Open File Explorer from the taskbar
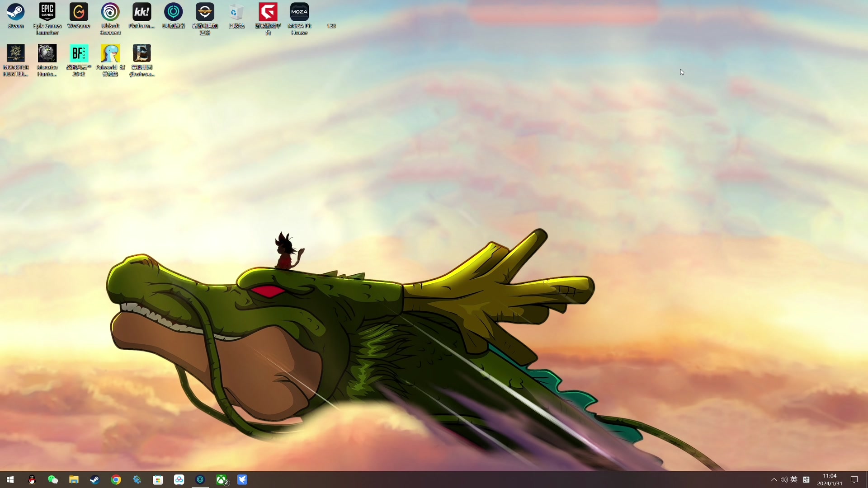Image resolution: width=868 pixels, height=488 pixels. (x=74, y=480)
